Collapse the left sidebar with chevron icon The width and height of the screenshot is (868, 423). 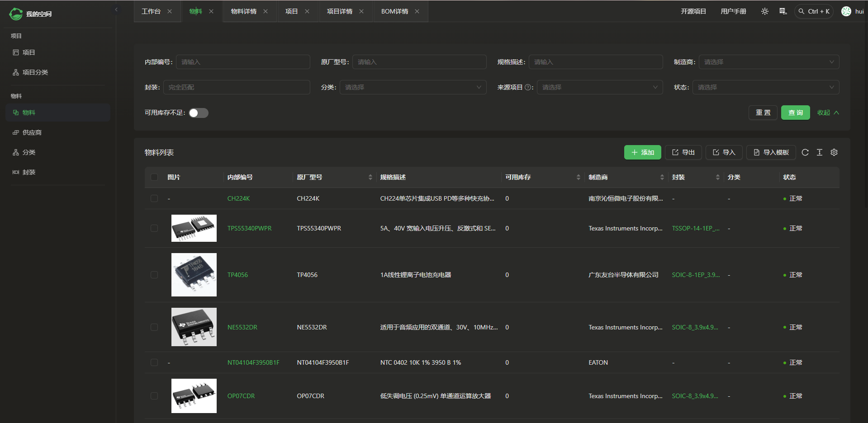pyautogui.click(x=116, y=9)
